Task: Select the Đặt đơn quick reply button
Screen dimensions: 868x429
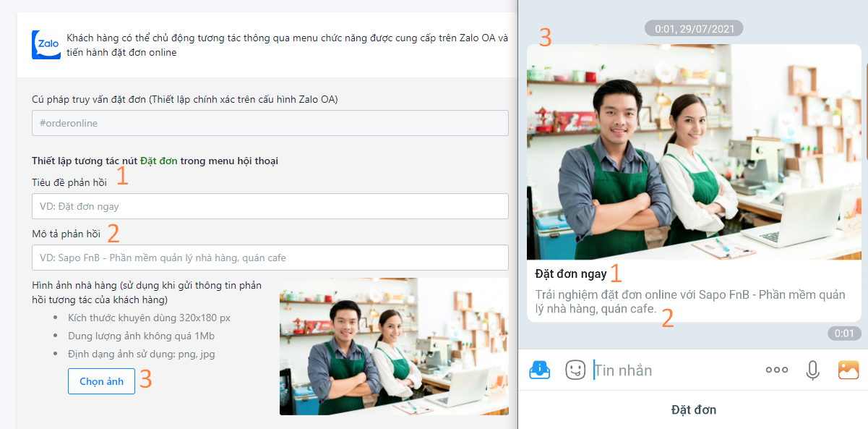Action: point(694,409)
